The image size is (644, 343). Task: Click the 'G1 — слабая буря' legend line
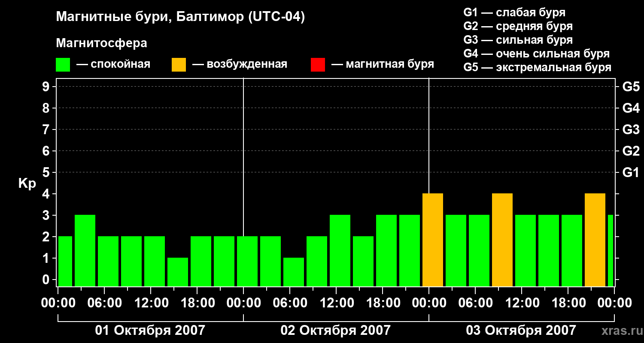pyautogui.click(x=514, y=12)
